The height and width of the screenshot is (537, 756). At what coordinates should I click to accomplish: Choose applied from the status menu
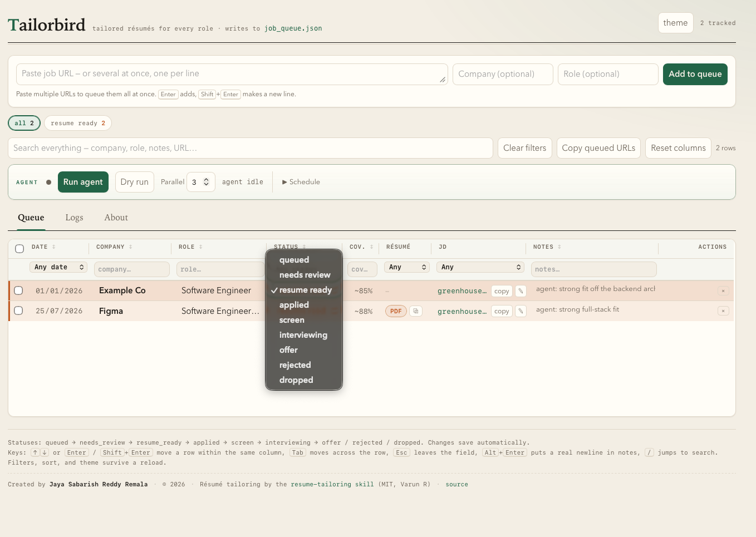(x=304, y=305)
